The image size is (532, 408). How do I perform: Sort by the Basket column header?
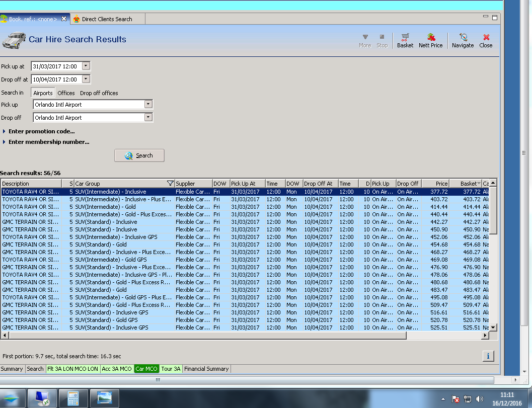pos(465,184)
